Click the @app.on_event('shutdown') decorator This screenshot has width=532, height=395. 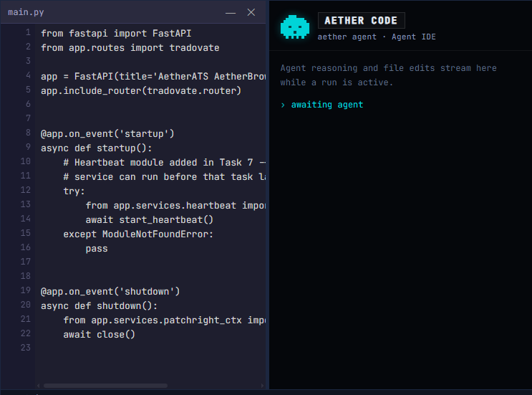point(110,291)
